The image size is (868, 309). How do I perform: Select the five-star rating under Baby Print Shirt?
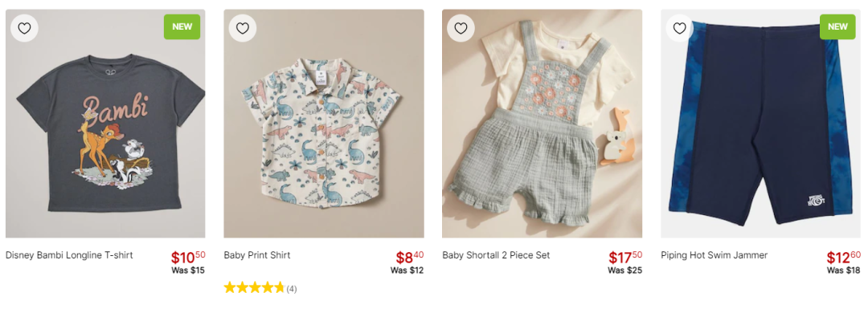(254, 288)
